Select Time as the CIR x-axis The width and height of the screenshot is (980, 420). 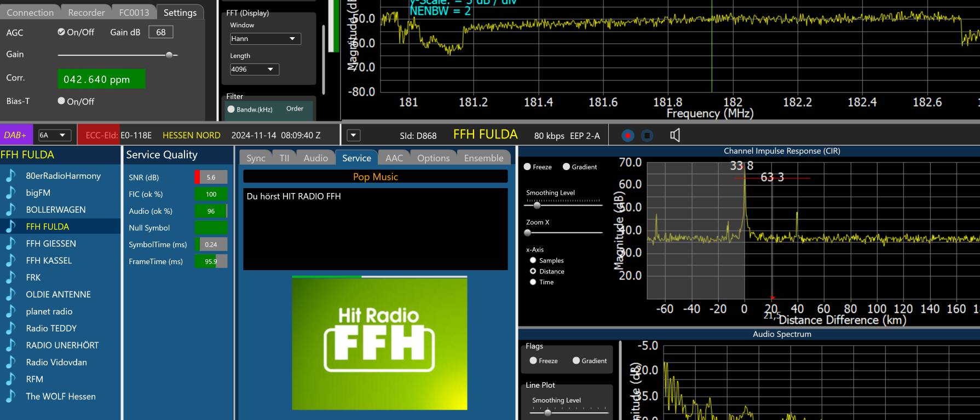[533, 282]
